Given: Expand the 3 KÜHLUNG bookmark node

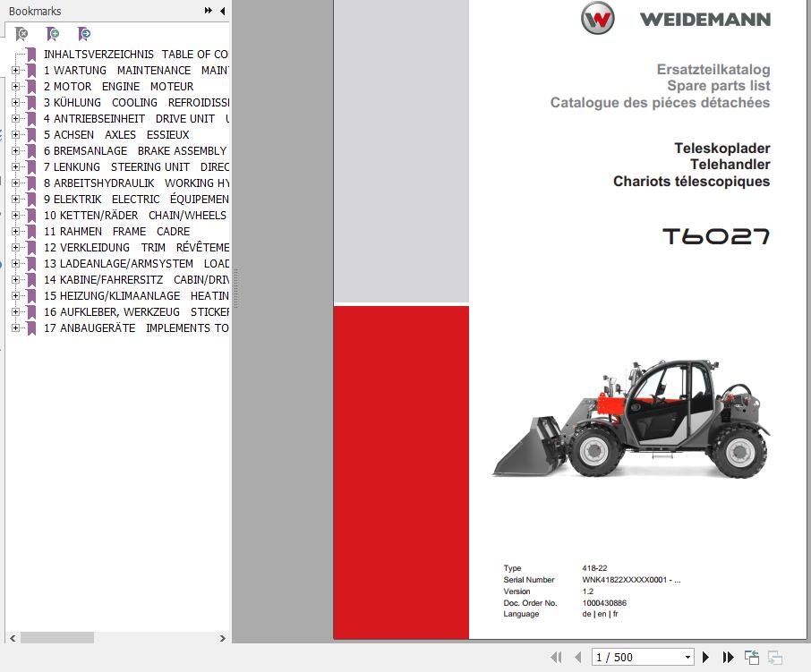Looking at the screenshot, I should click(x=15, y=102).
